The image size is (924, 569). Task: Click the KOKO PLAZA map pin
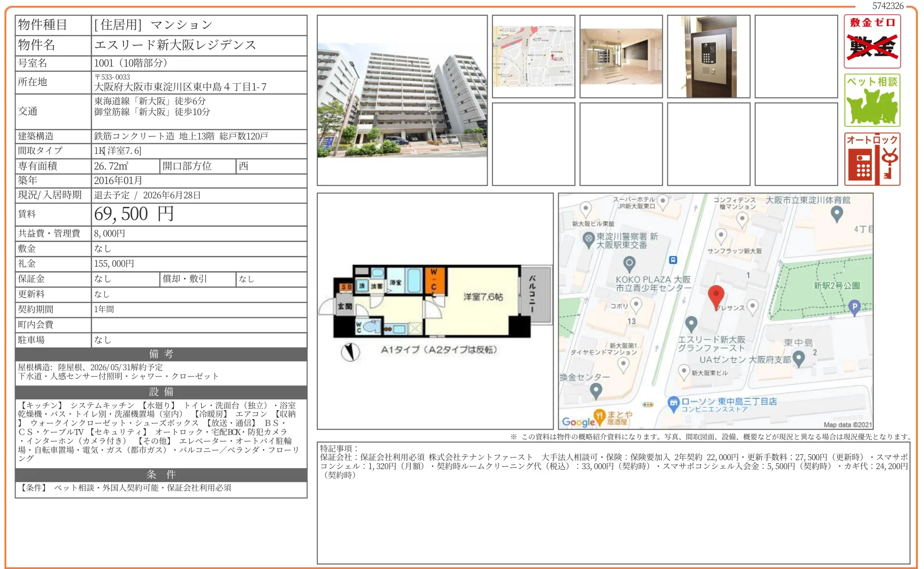[x=629, y=264]
